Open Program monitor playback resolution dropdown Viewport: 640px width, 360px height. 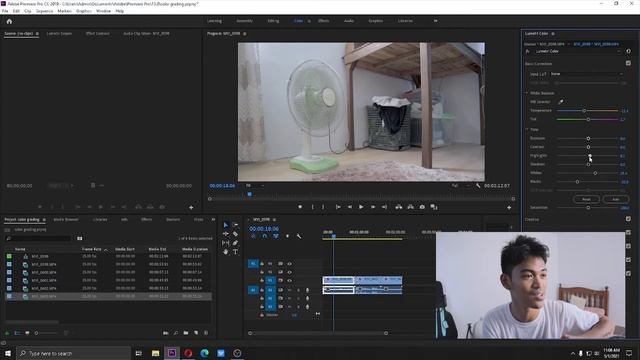460,186
